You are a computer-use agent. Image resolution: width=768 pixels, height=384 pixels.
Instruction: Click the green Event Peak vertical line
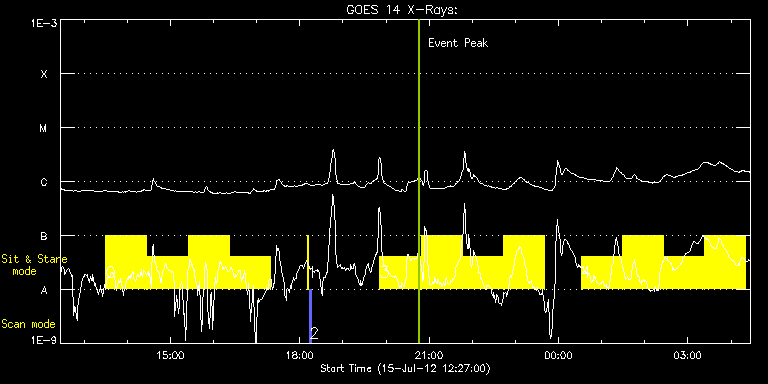click(419, 181)
